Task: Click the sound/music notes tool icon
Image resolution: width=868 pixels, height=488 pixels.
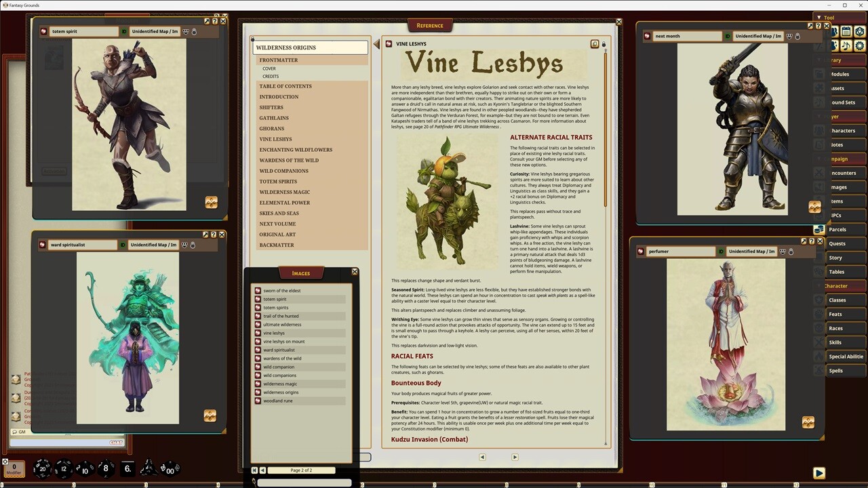Action: click(846, 45)
